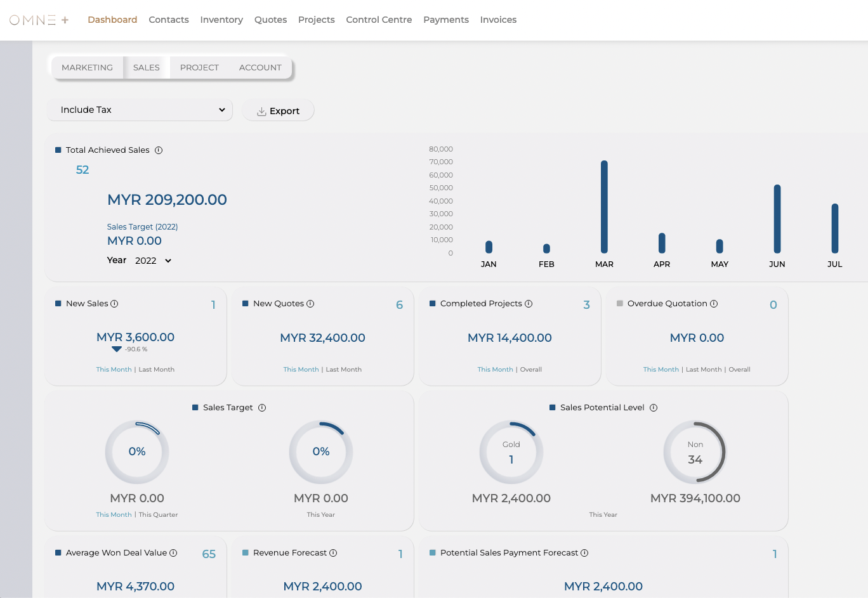The image size is (868, 598).
Task: Expand the Year 2022 selector
Action: point(153,261)
